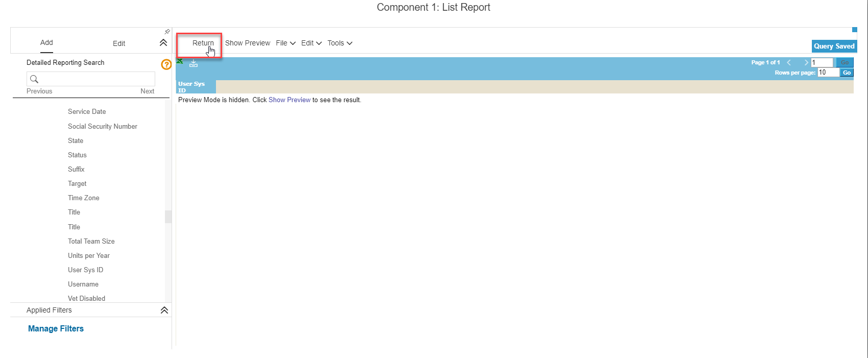
Task: Open the Manage Filters link
Action: coord(56,328)
